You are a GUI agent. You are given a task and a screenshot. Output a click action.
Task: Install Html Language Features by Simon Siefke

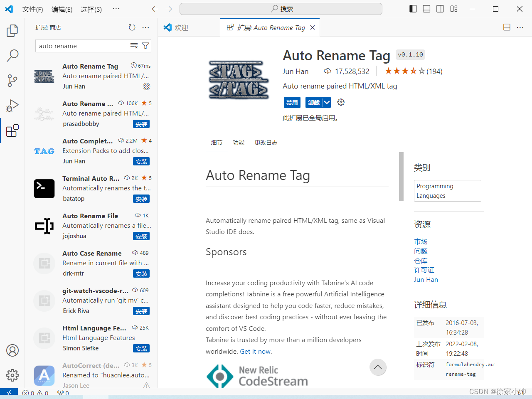pos(141,348)
